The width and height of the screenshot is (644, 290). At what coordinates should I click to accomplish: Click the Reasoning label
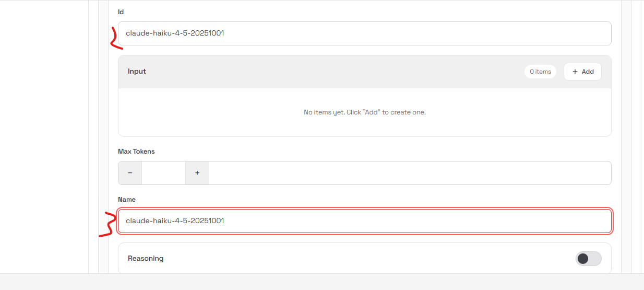[x=146, y=259]
